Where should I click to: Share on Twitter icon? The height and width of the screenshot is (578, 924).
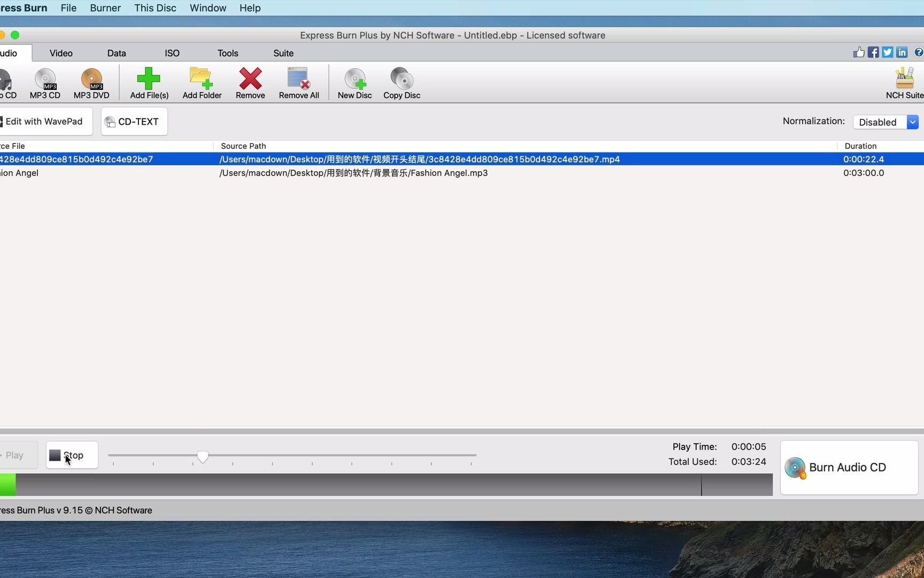point(888,52)
